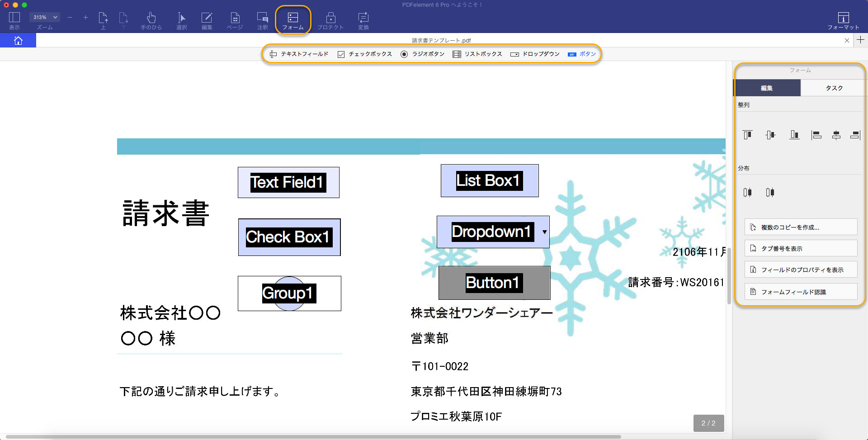Switch to the タスク tab
The height and width of the screenshot is (440, 868).
click(834, 88)
